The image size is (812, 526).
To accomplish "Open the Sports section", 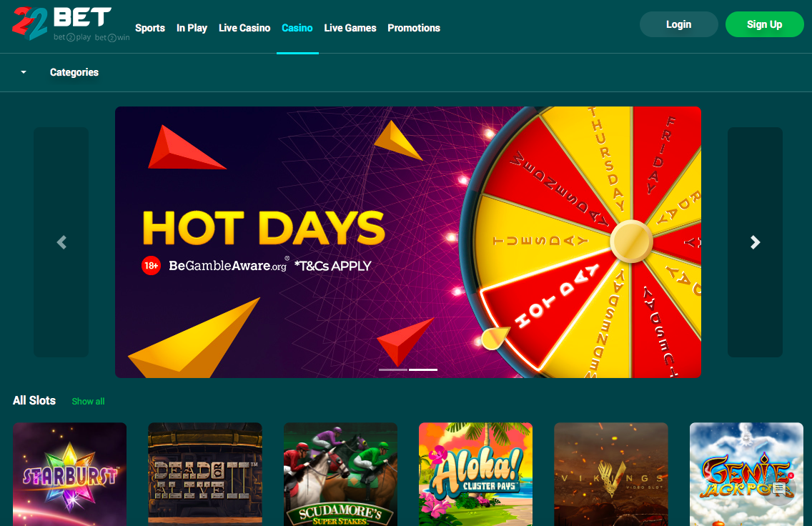I will pyautogui.click(x=150, y=28).
